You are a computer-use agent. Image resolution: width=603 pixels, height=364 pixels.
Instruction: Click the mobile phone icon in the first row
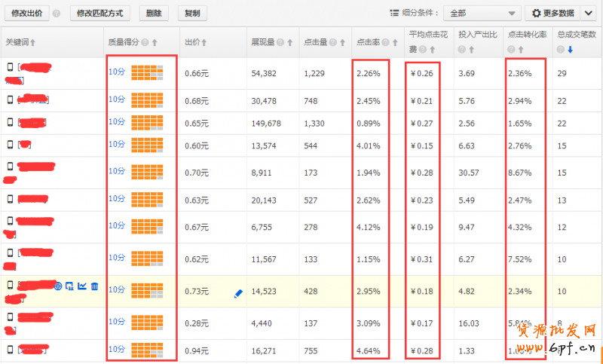[10, 68]
